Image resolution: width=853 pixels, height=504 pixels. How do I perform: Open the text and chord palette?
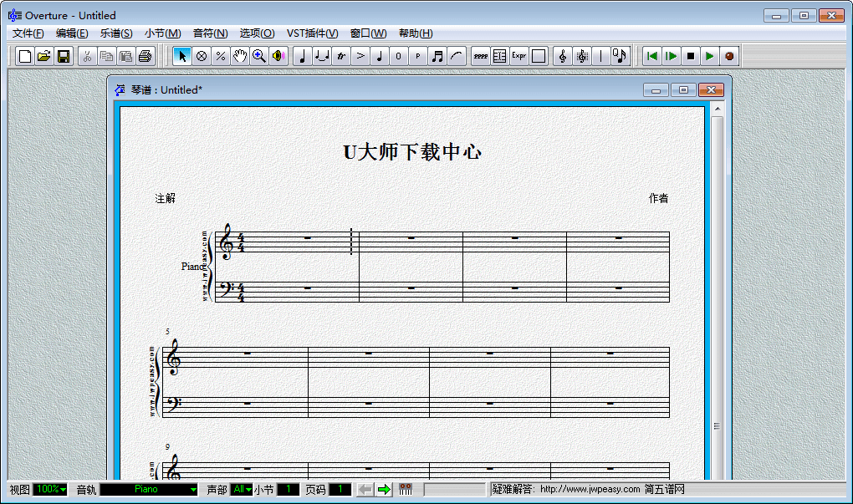(x=499, y=56)
